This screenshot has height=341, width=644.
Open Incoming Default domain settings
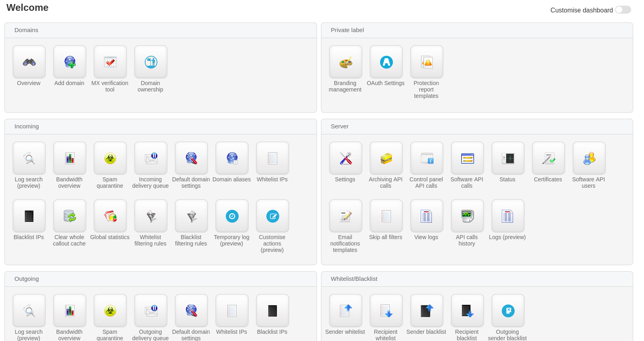191,158
